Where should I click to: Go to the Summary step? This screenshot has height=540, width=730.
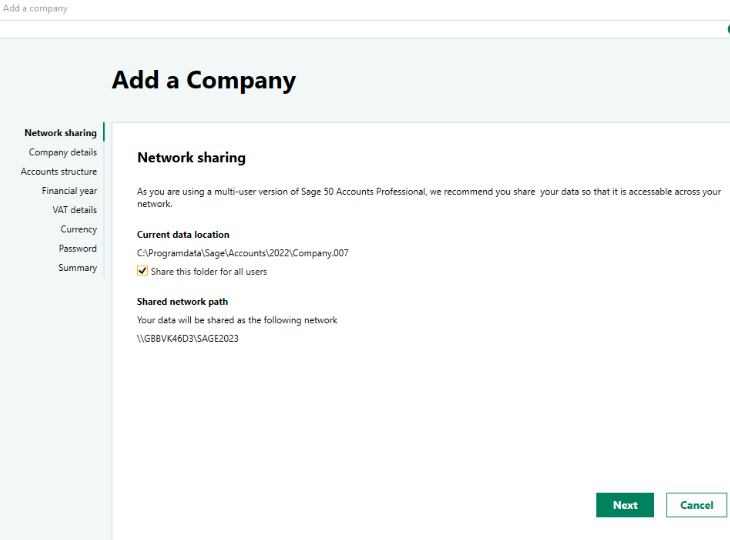[78, 268]
